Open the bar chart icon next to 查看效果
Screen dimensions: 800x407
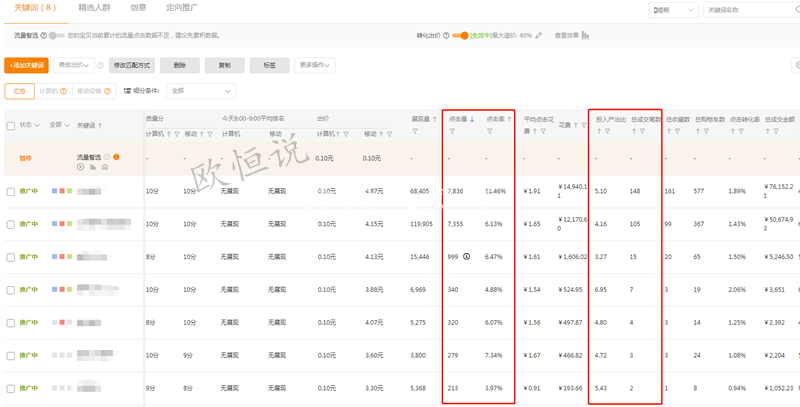click(585, 35)
